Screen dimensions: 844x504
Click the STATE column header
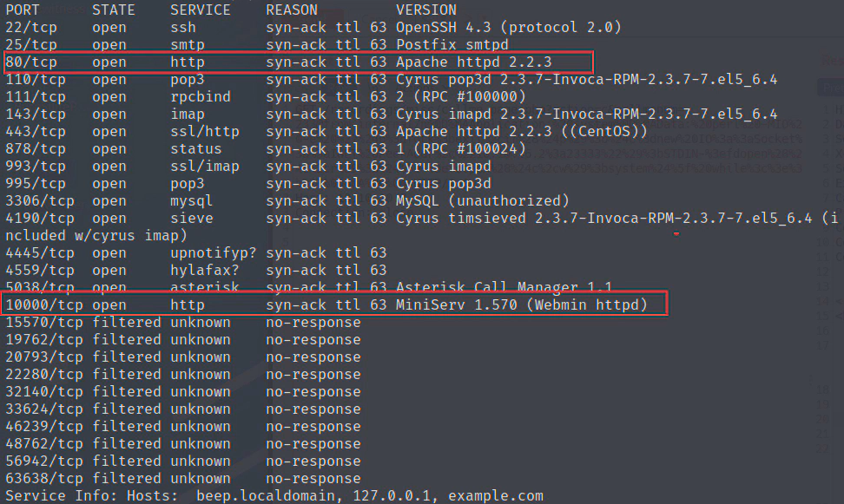[114, 10]
